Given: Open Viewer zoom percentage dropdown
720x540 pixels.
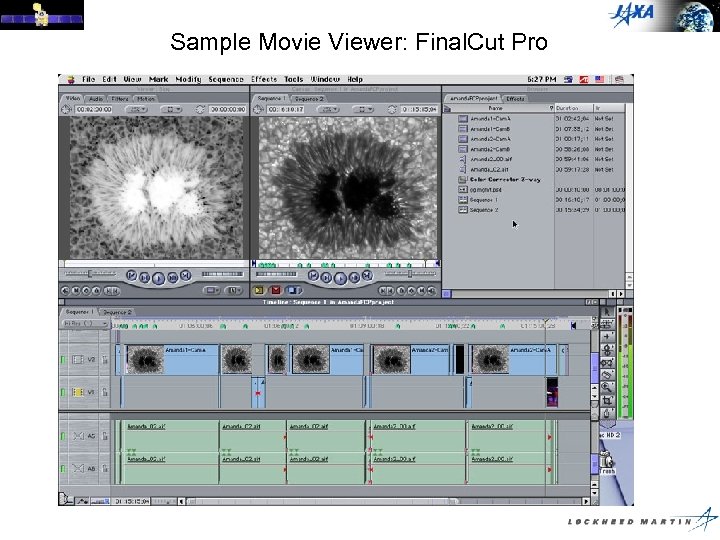Looking at the screenshot, I should click(x=137, y=109).
